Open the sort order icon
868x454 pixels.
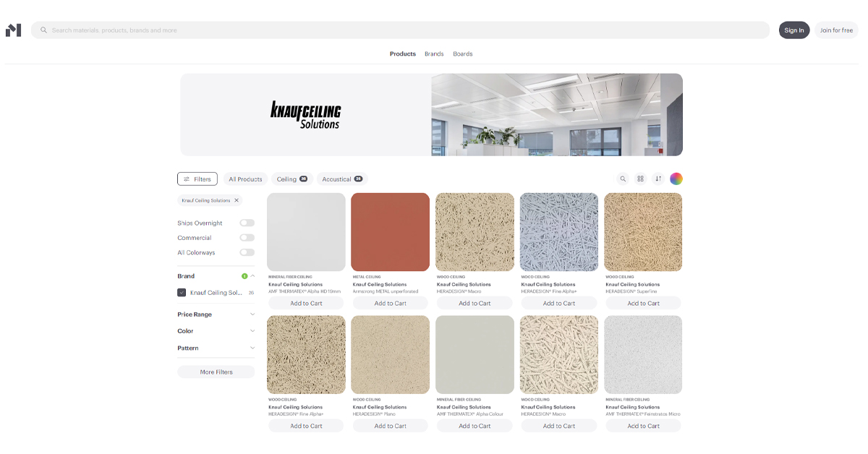click(658, 179)
